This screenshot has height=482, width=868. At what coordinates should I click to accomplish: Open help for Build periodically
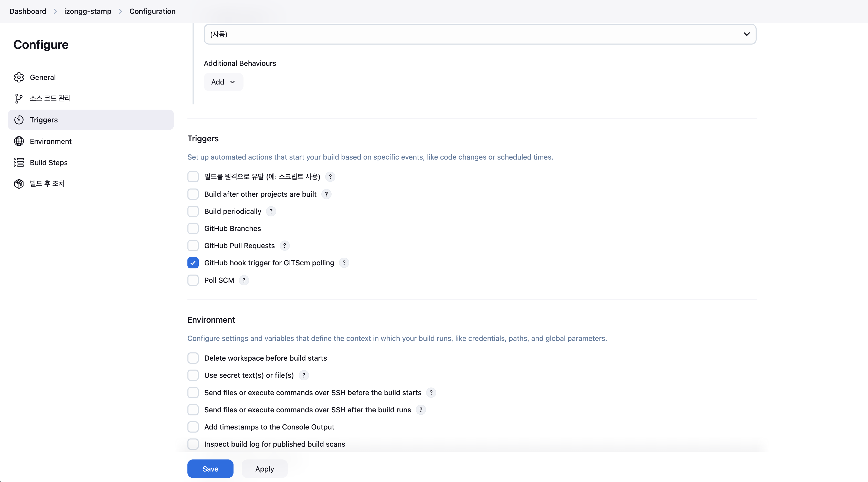tap(271, 211)
